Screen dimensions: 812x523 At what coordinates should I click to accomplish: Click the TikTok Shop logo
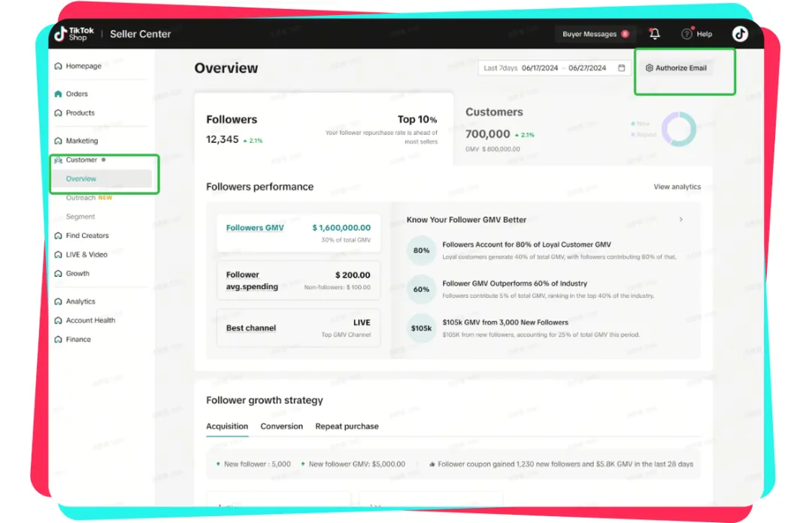coord(74,34)
